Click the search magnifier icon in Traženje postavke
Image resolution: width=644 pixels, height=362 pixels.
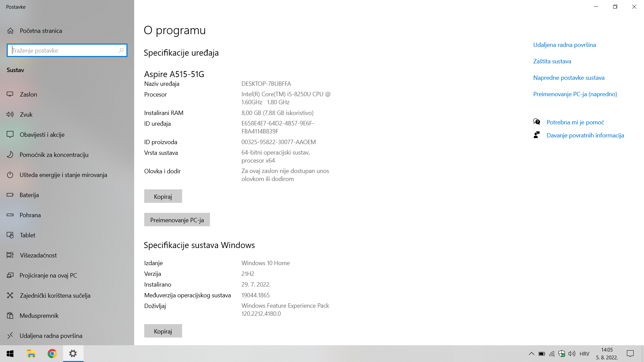[121, 50]
